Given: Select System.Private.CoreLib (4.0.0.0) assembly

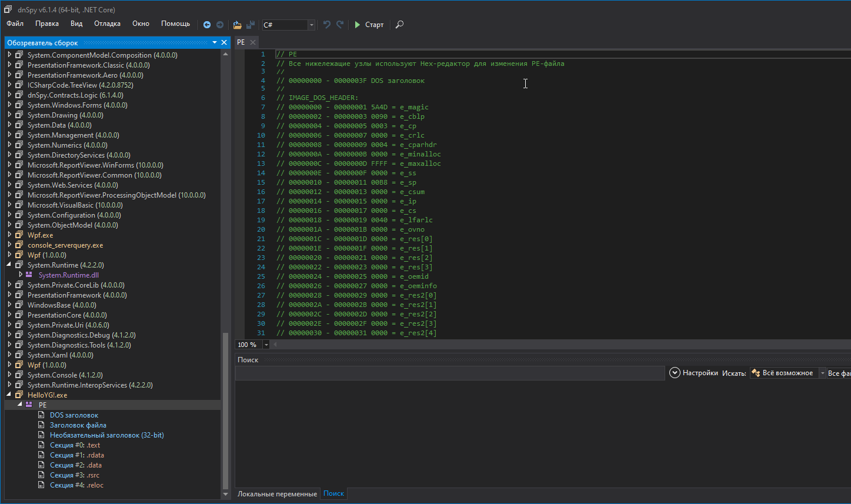Looking at the screenshot, I should pos(77,285).
